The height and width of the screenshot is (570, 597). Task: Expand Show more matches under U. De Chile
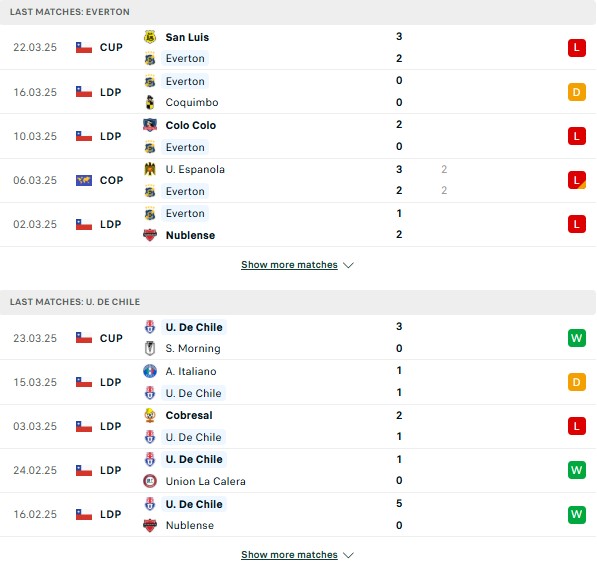289,555
